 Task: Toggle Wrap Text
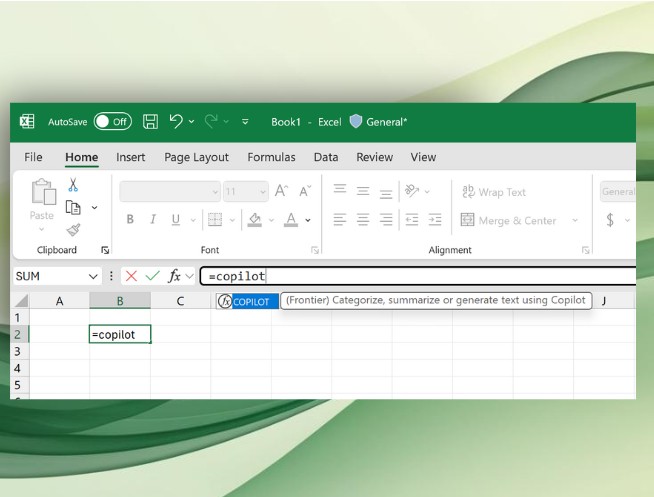[494, 192]
